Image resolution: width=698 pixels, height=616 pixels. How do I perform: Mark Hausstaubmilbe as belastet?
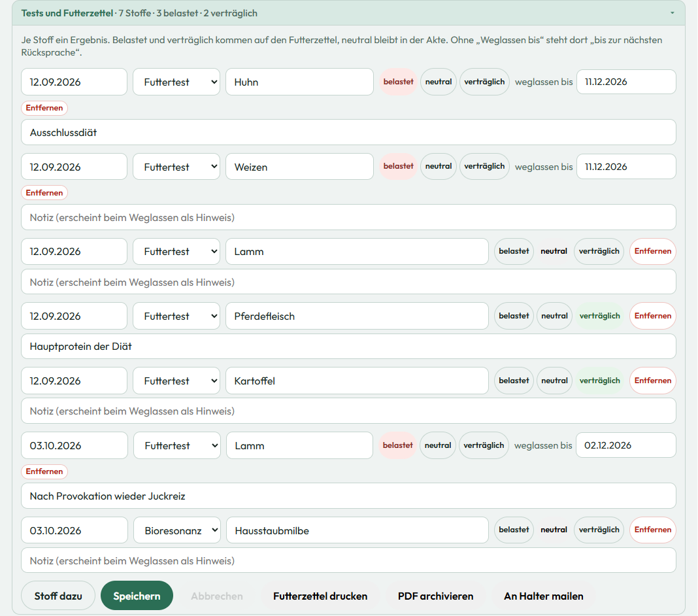click(x=514, y=530)
